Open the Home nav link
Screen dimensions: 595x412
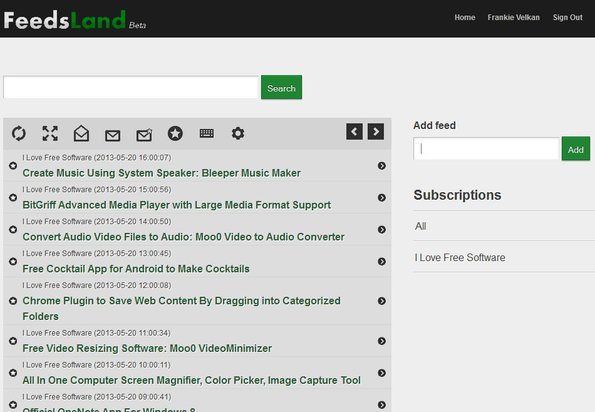point(465,17)
